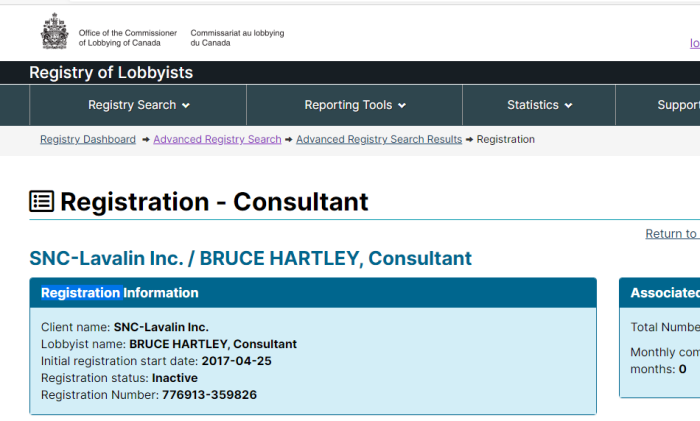Click the registration number 776913-359826
The image size is (700, 421).
tap(209, 395)
